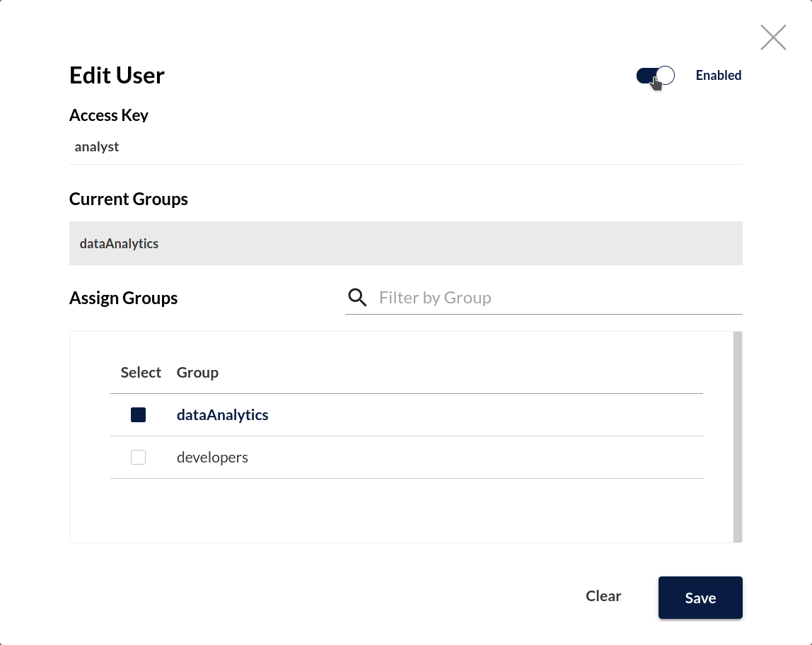Select the developers row in Assign Groups
This screenshot has height=645, width=812.
point(212,457)
